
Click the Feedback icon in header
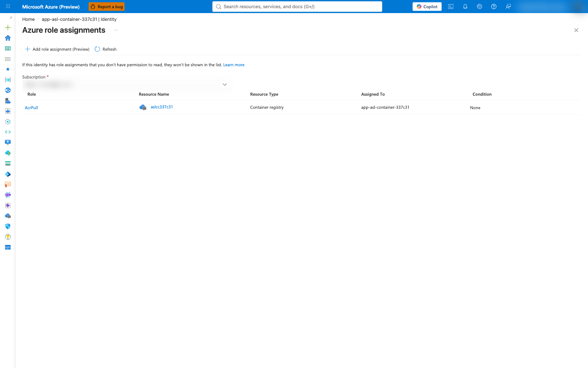click(508, 7)
